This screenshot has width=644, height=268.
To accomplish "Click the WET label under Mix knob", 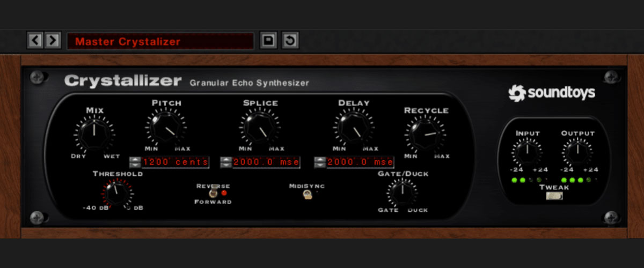I will point(112,157).
